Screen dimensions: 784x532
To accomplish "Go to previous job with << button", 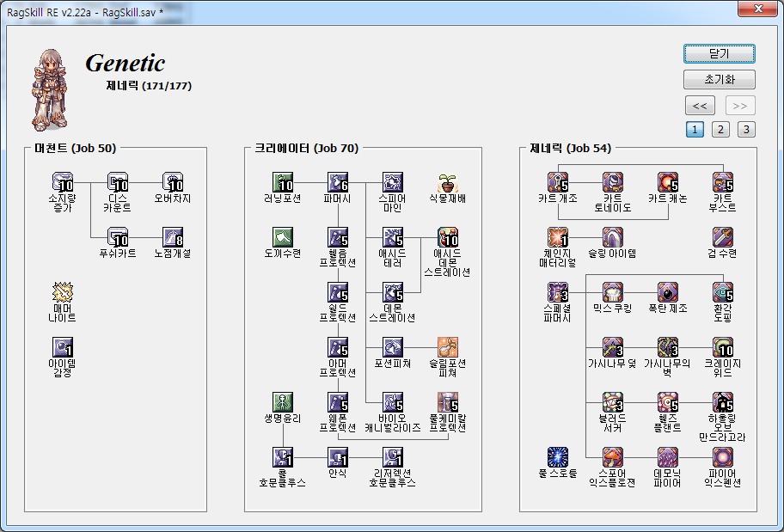I will pyautogui.click(x=700, y=106).
